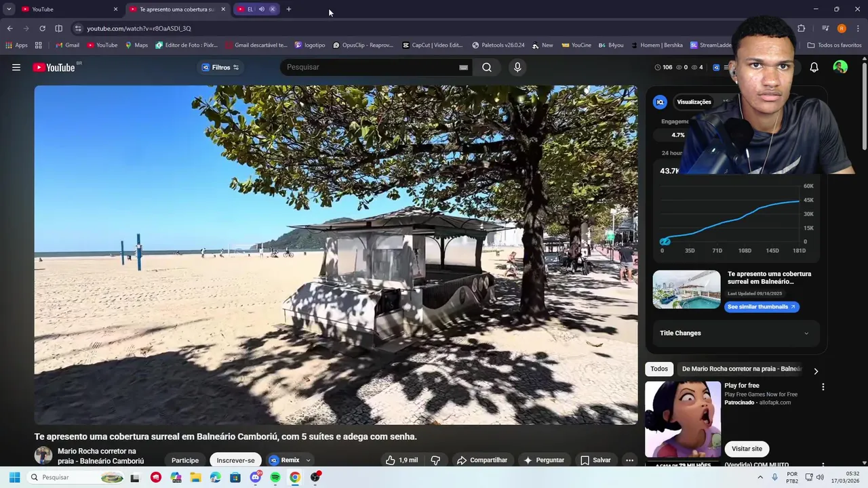Screen dimensions: 868x488
Task: Open a new browser tab
Action: click(289, 9)
